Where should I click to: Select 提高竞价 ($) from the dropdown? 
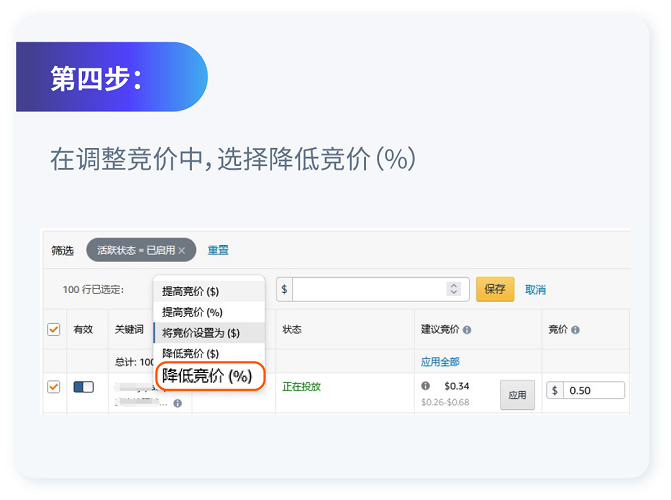(209, 292)
